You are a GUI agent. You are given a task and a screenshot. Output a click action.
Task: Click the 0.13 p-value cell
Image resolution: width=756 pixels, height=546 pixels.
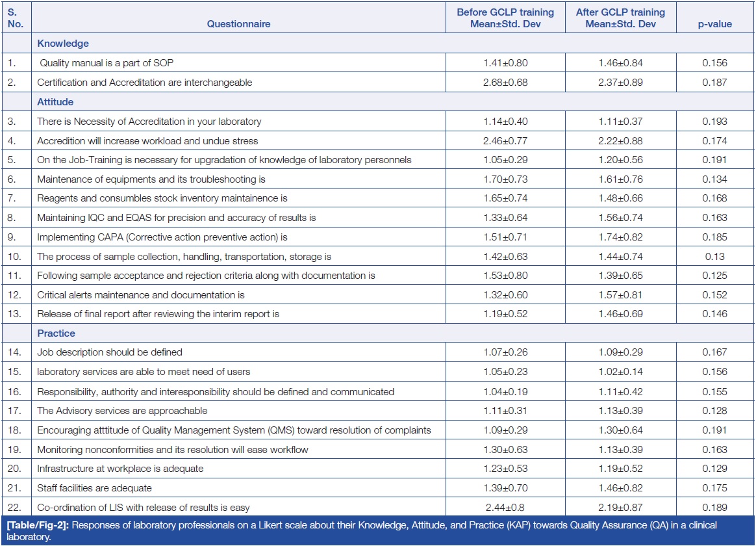coord(714,257)
